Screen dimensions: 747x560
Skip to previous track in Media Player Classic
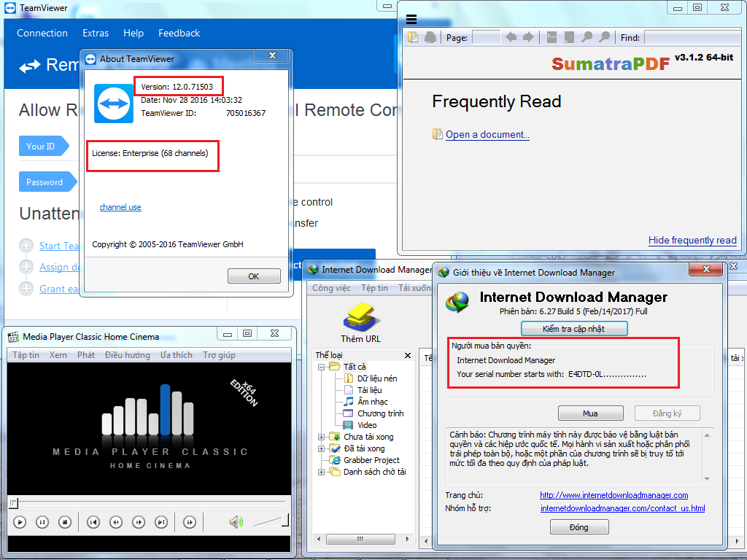coord(93,522)
